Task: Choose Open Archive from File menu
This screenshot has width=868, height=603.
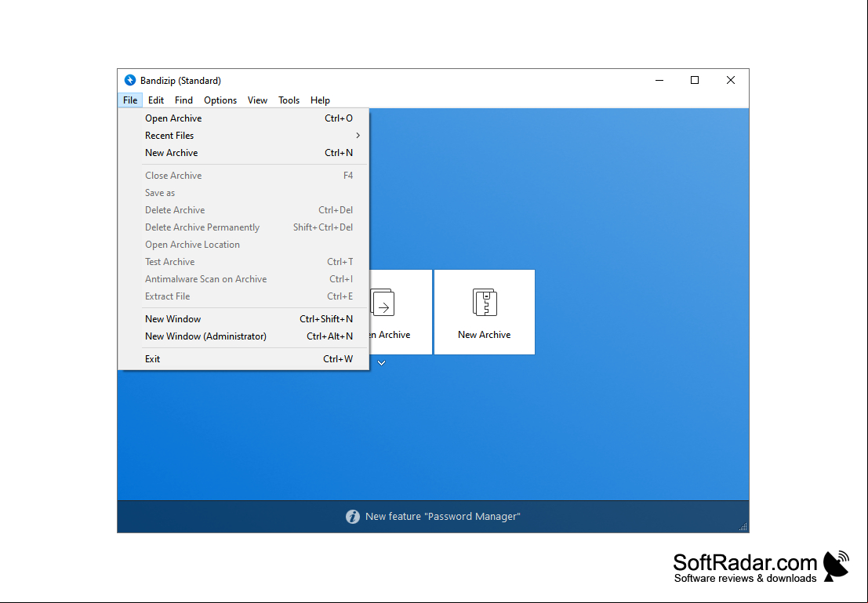Action: pos(244,118)
